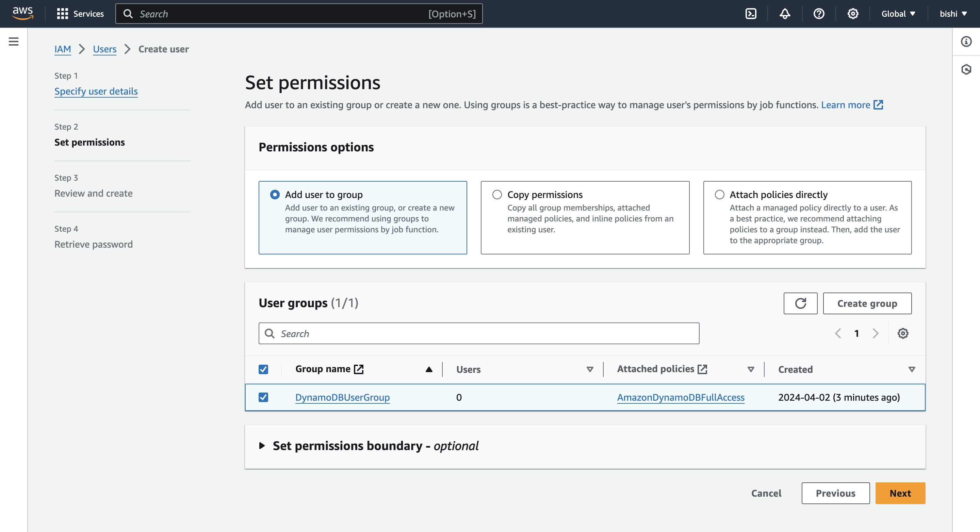Open the notifications bell
Image resolution: width=980 pixels, height=532 pixels.
(784, 14)
